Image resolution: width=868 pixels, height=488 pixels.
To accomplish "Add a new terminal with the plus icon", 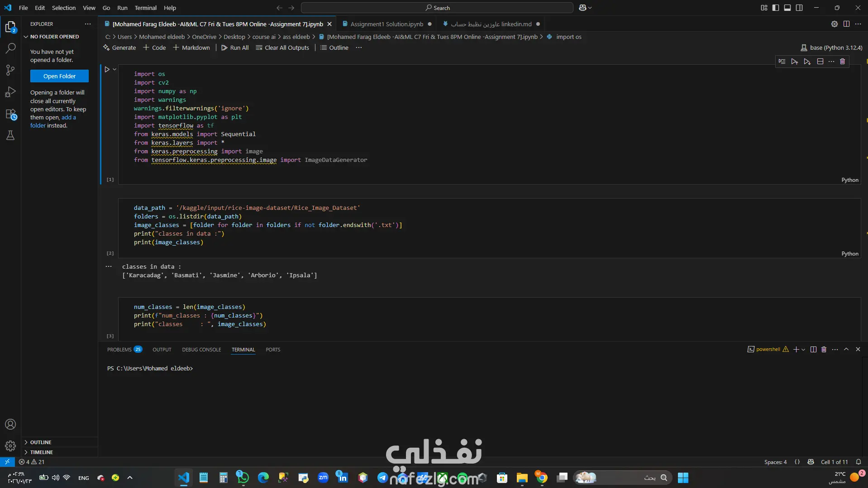I will click(796, 350).
